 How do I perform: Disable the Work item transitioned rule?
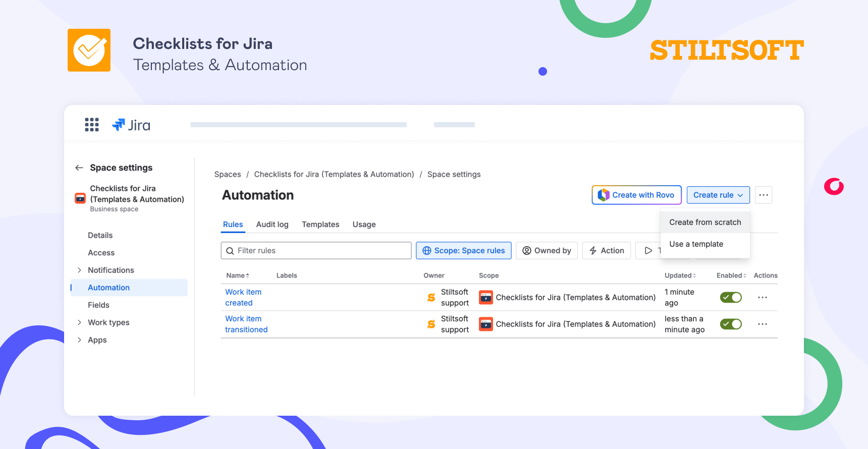point(731,324)
